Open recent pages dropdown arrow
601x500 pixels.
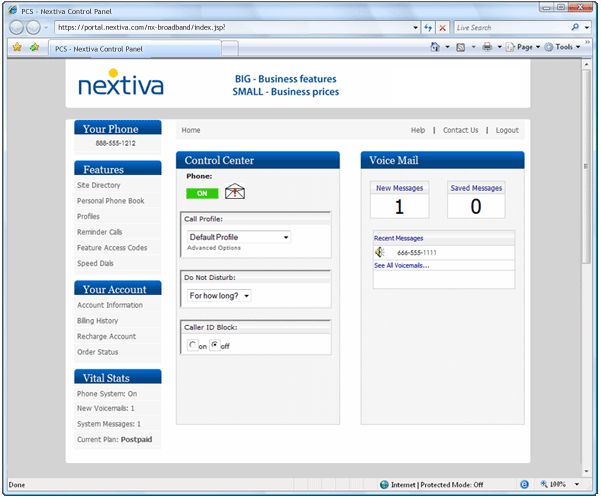46,28
